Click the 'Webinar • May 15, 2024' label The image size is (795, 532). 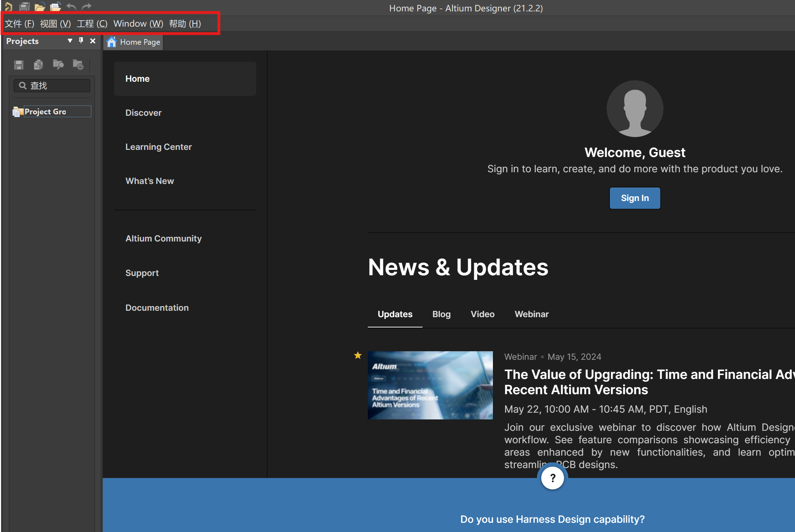tap(553, 357)
